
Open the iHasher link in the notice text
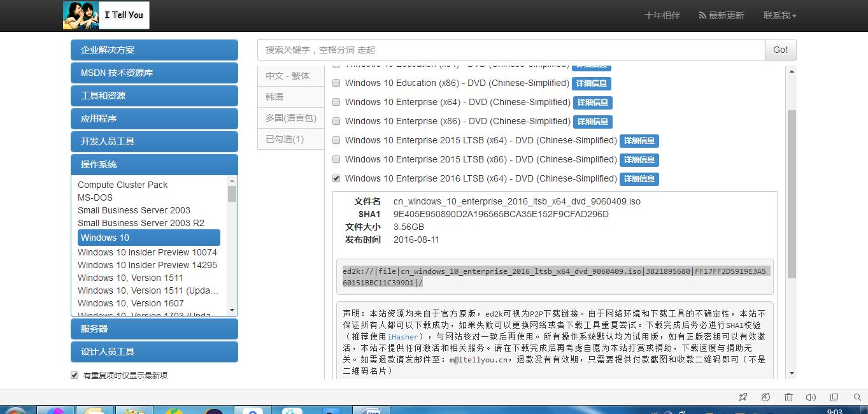point(404,336)
